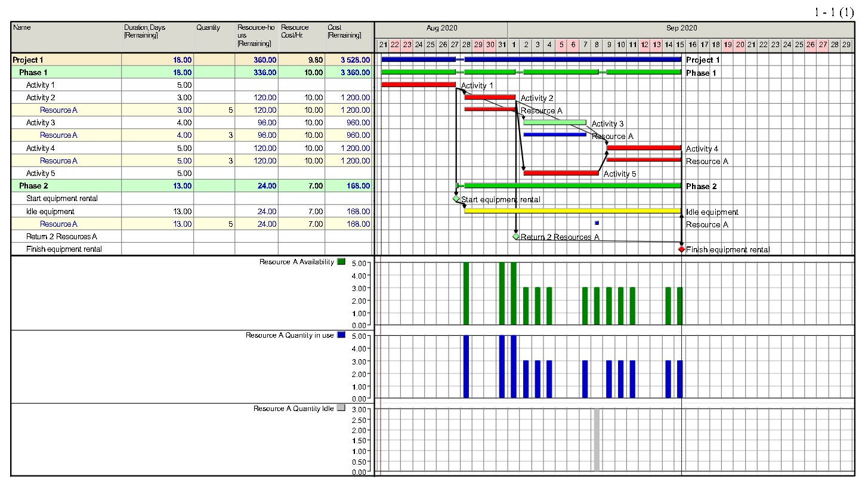Select the Activity 1 name in the task table
868x485 pixels.
(x=41, y=85)
